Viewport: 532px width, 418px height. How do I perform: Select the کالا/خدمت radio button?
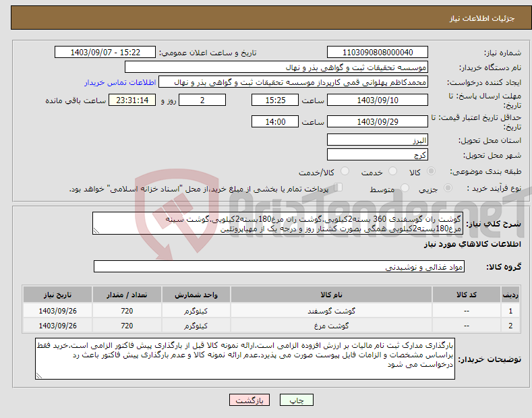click(345, 171)
